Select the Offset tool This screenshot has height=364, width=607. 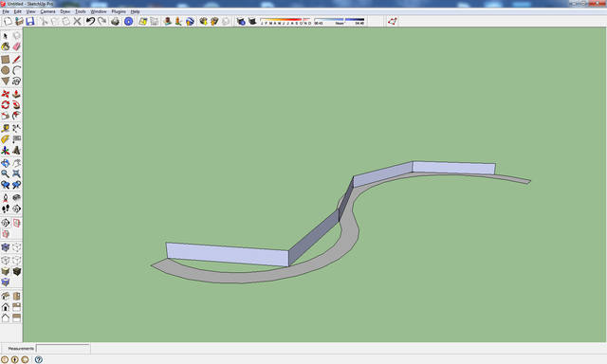(16, 116)
